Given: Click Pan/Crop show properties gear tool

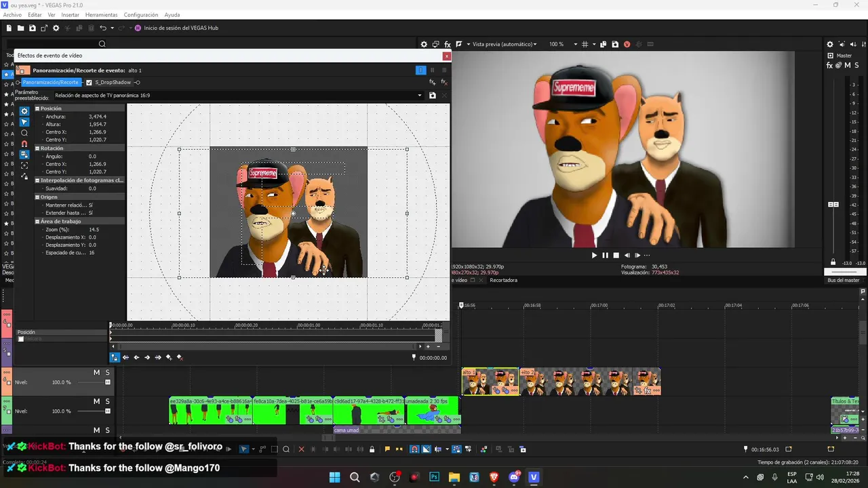Looking at the screenshot, I should click(24, 111).
